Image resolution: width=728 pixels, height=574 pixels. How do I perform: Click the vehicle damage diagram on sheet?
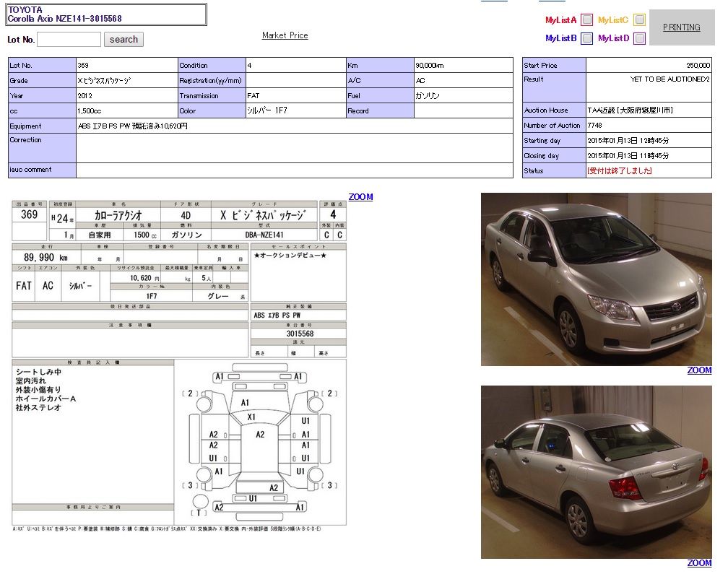coord(260,442)
